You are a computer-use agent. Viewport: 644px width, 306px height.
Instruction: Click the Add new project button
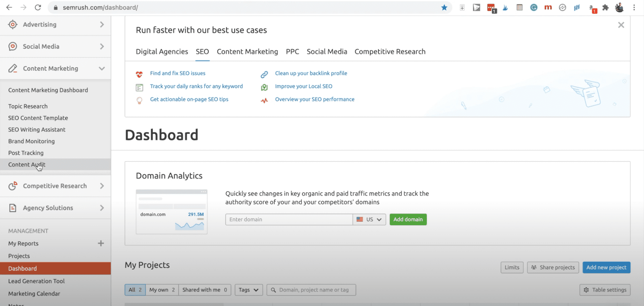point(606,268)
